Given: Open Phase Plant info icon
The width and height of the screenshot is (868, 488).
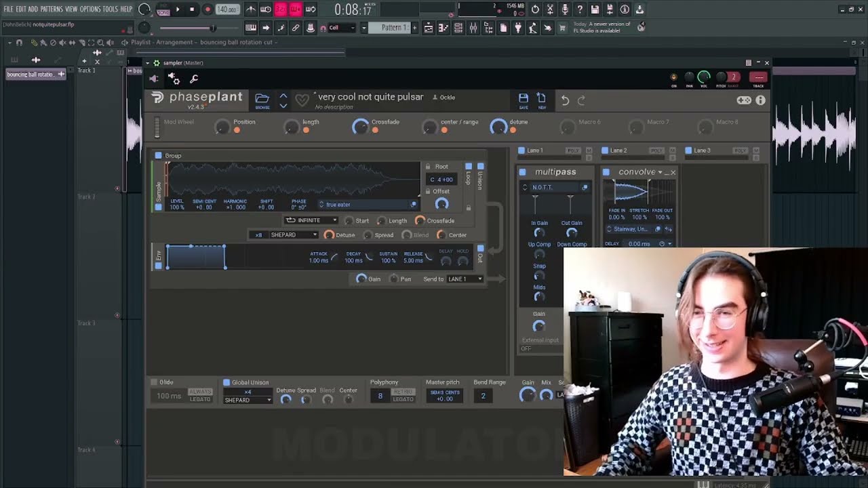Looking at the screenshot, I should [760, 100].
